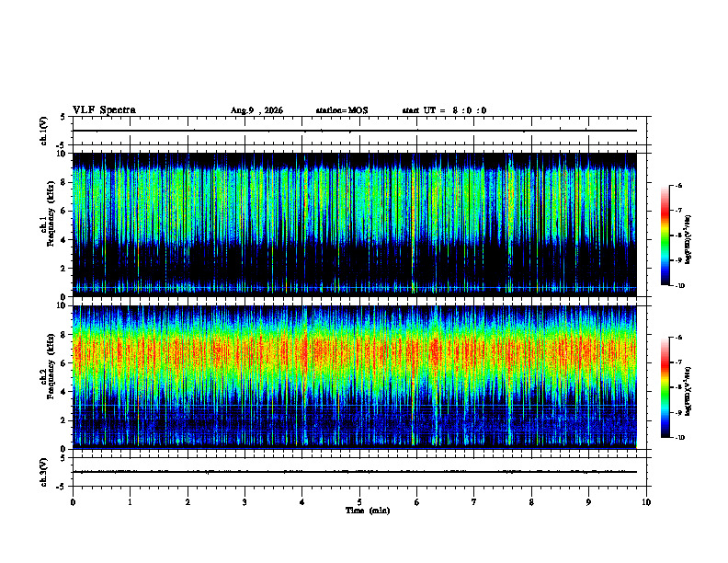Select the ch.1 colorbar log(PSD) unit label
Viewport: 728px width, 563px height.
688,240
